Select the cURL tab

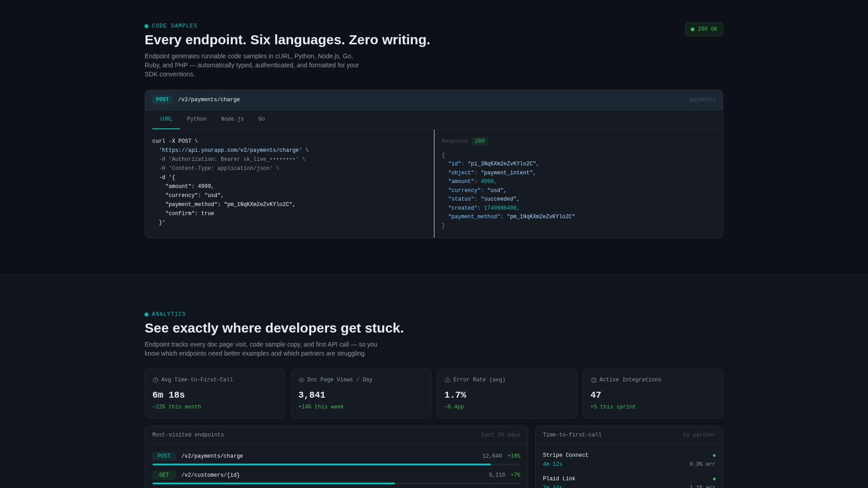166,119
